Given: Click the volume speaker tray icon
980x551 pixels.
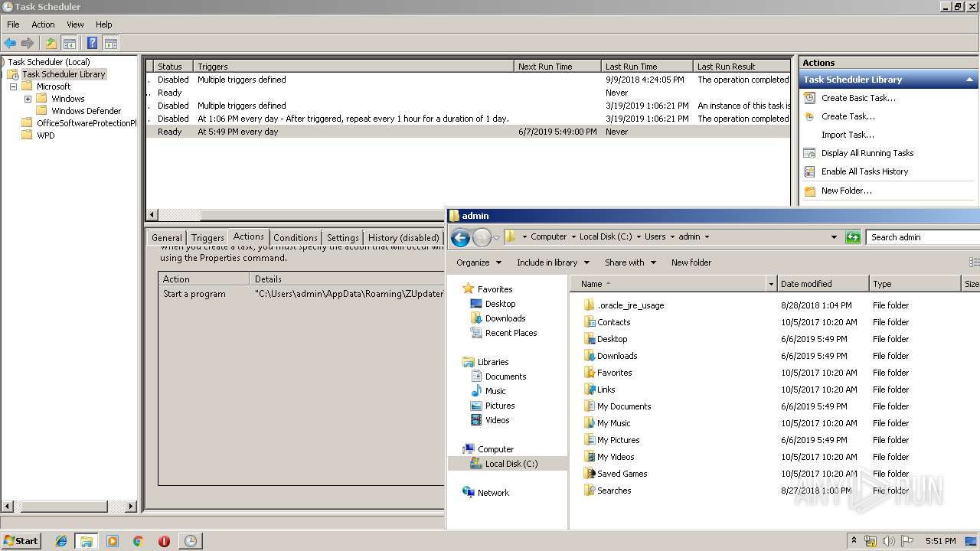Looking at the screenshot, I should click(x=889, y=541).
